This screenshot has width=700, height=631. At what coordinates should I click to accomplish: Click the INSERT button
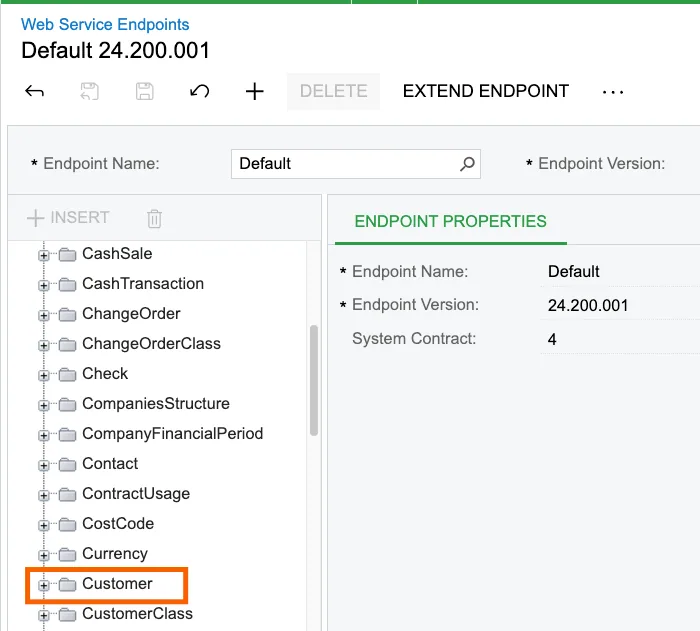68,217
